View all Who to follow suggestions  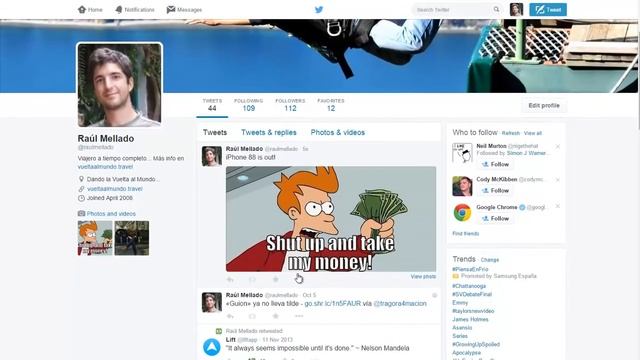pyautogui.click(x=533, y=133)
